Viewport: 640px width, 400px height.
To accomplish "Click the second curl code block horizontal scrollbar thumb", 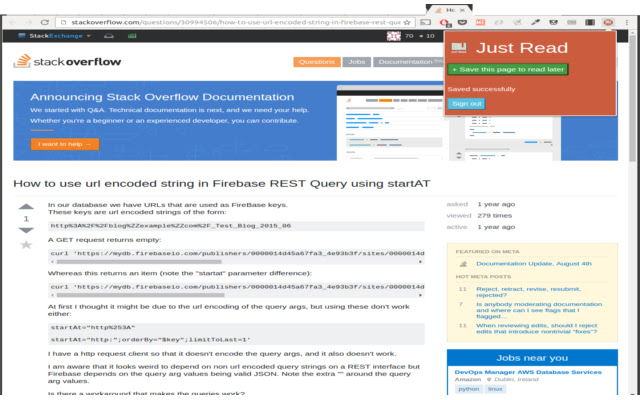I will click(x=140, y=295).
